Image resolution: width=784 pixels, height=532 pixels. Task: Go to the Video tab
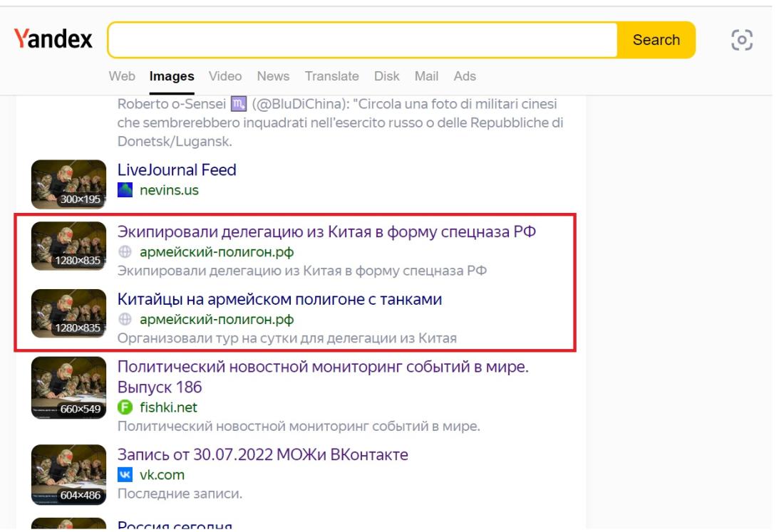click(x=225, y=76)
